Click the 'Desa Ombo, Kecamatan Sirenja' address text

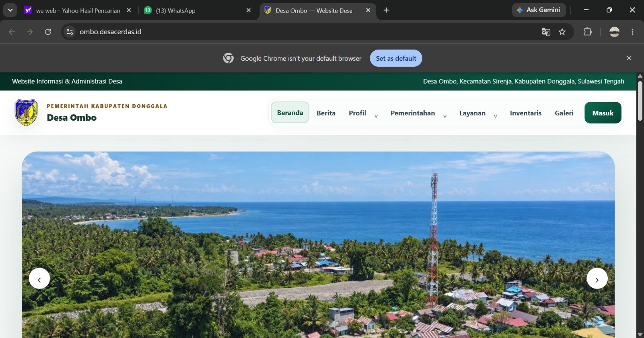pyautogui.click(x=524, y=81)
